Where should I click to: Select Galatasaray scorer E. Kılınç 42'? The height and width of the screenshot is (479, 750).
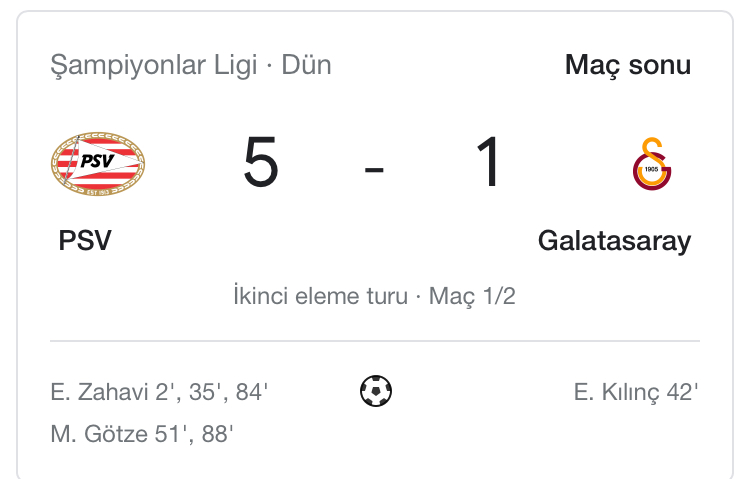[635, 392]
